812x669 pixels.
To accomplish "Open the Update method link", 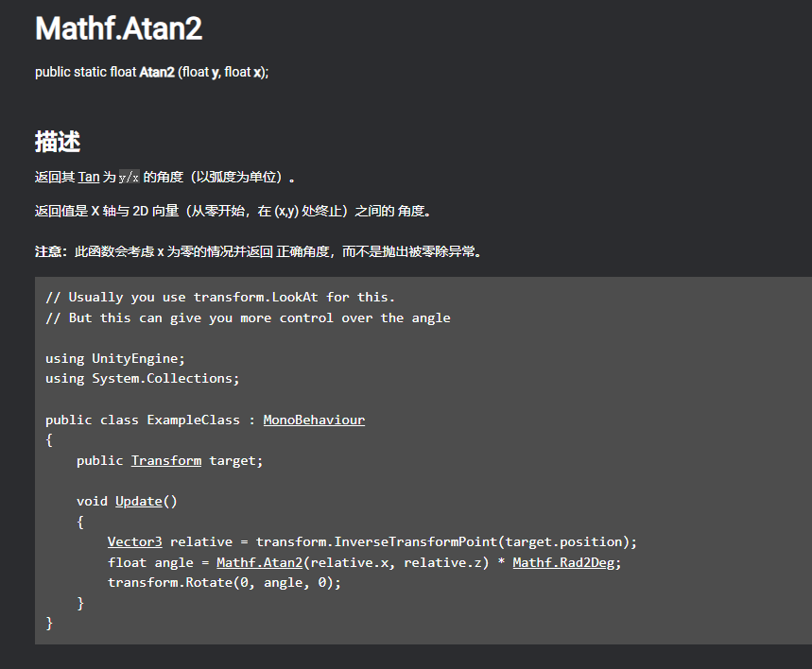I will (139, 501).
